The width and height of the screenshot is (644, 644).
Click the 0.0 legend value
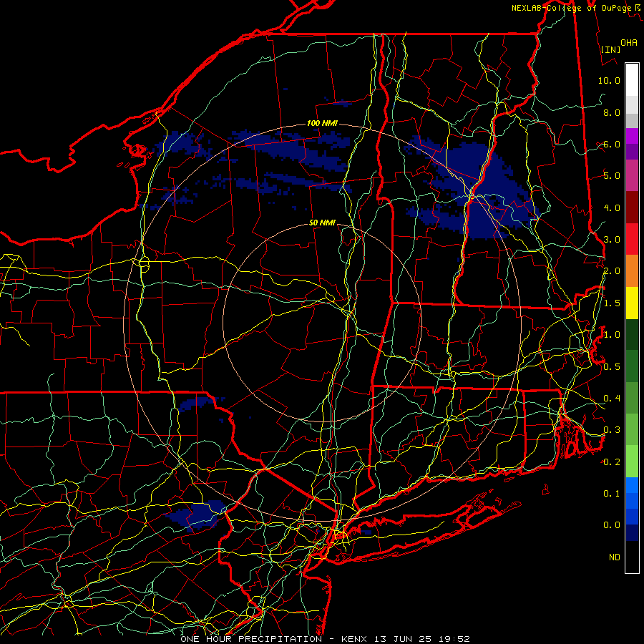(612, 525)
